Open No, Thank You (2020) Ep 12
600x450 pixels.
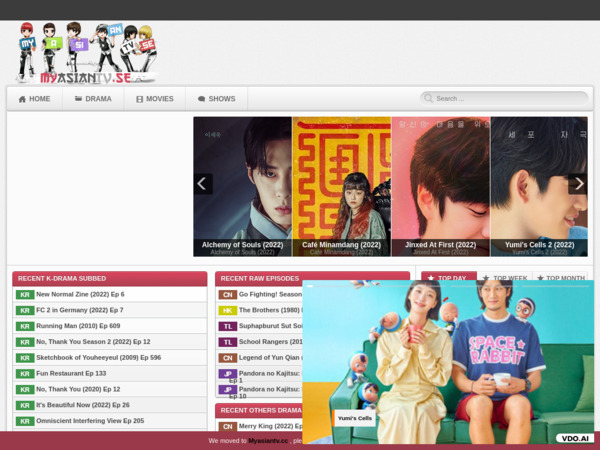tap(78, 390)
